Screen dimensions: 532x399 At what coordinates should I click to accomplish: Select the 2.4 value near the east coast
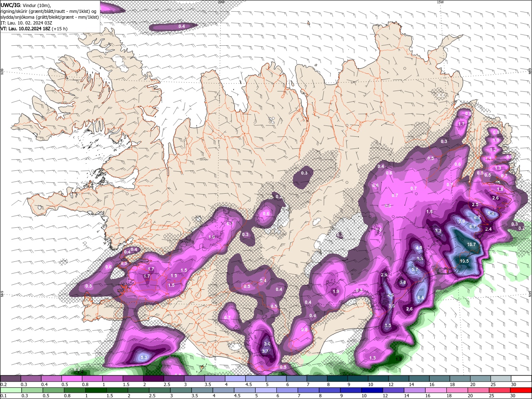click(x=488, y=229)
